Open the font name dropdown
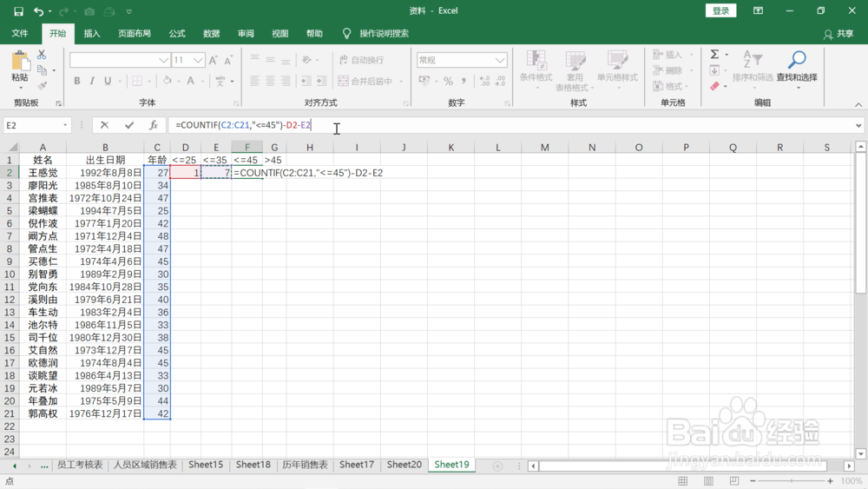868x489 pixels. 163,60
